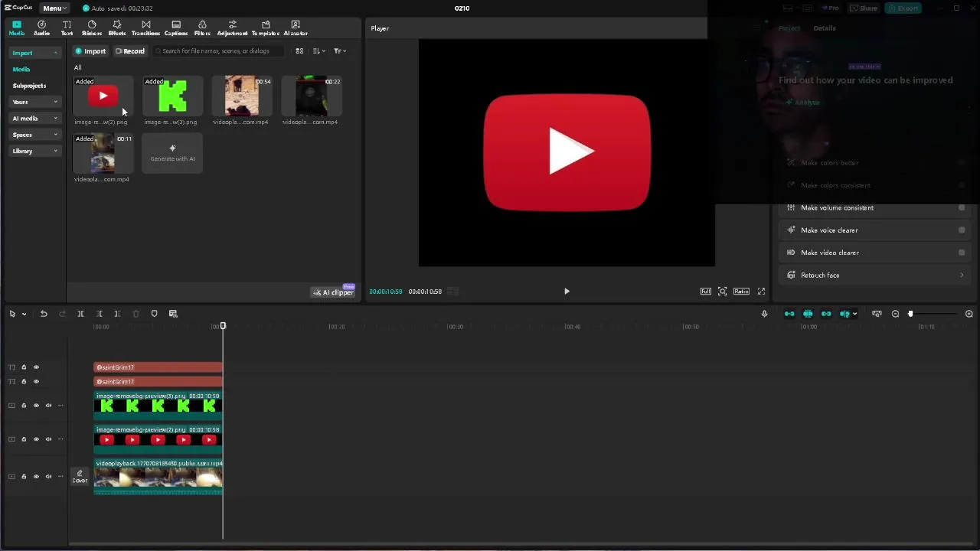
Task: Click the Record button
Action: (130, 51)
